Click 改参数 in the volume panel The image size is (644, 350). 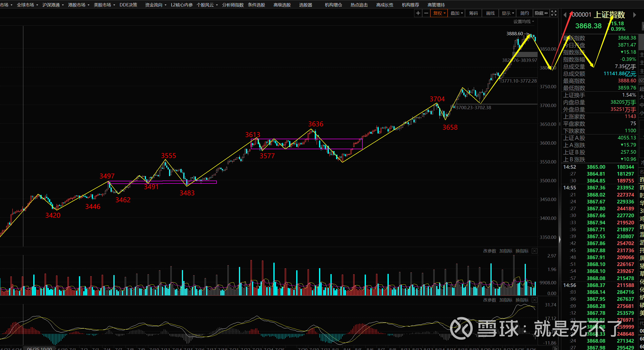click(489, 251)
